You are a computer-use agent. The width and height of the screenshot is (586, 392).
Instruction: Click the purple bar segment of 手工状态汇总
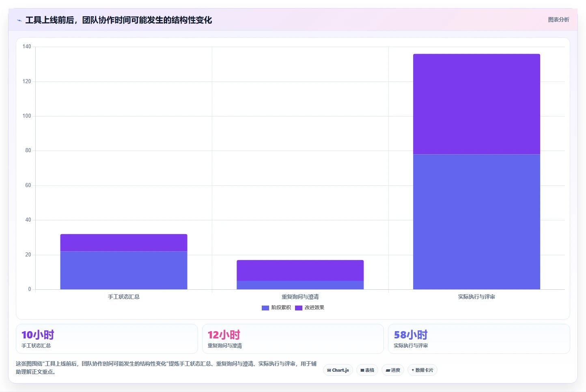124,243
